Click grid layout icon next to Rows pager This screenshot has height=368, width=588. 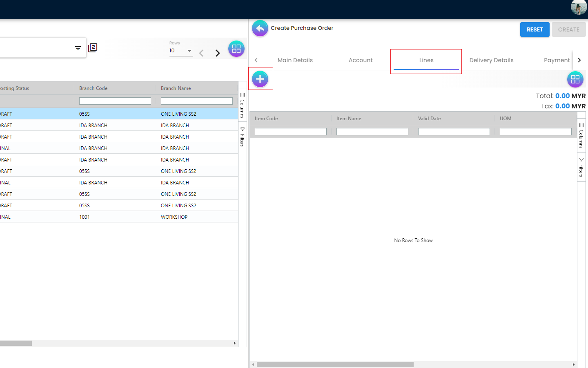click(x=236, y=49)
